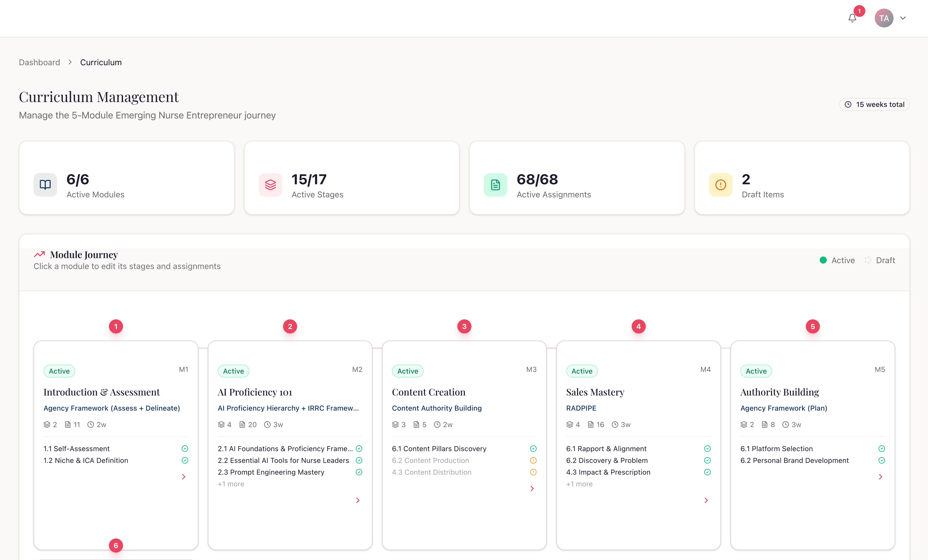Click the clock icon in weeks badge

(x=848, y=105)
